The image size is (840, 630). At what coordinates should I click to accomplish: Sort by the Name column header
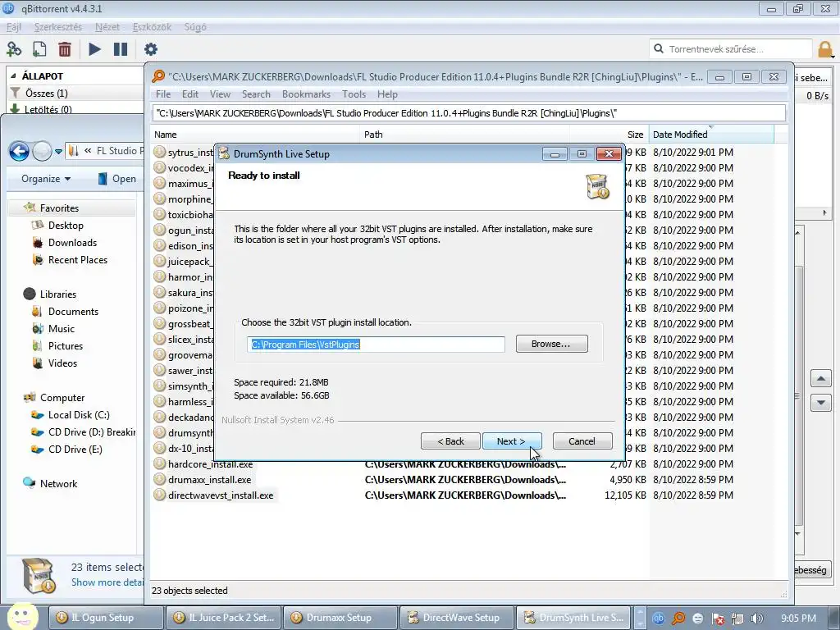[x=256, y=135]
